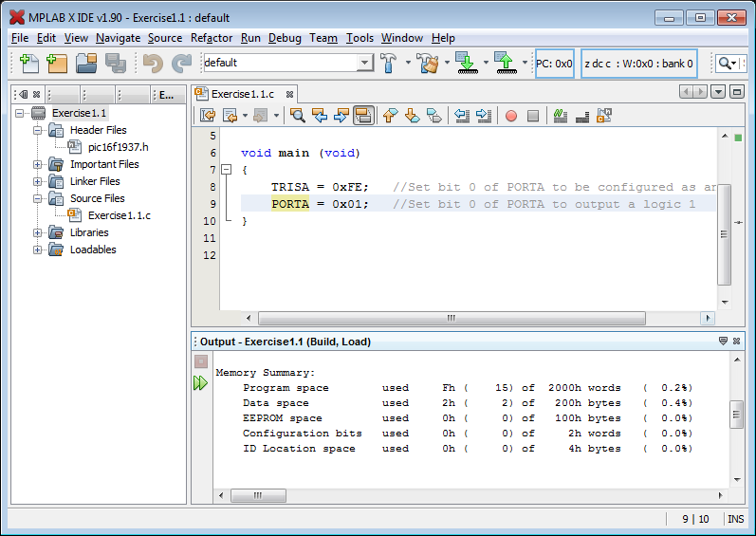Viewport: 756px width, 536px height.
Task: Toggle bookmark with the Toggle Bookmark icon
Action: (x=434, y=115)
